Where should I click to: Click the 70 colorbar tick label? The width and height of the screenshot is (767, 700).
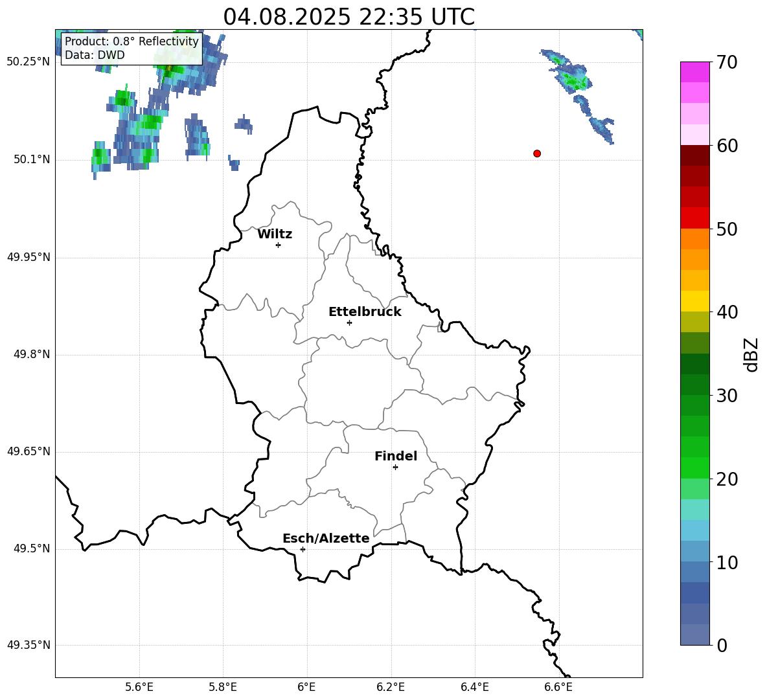click(x=726, y=62)
